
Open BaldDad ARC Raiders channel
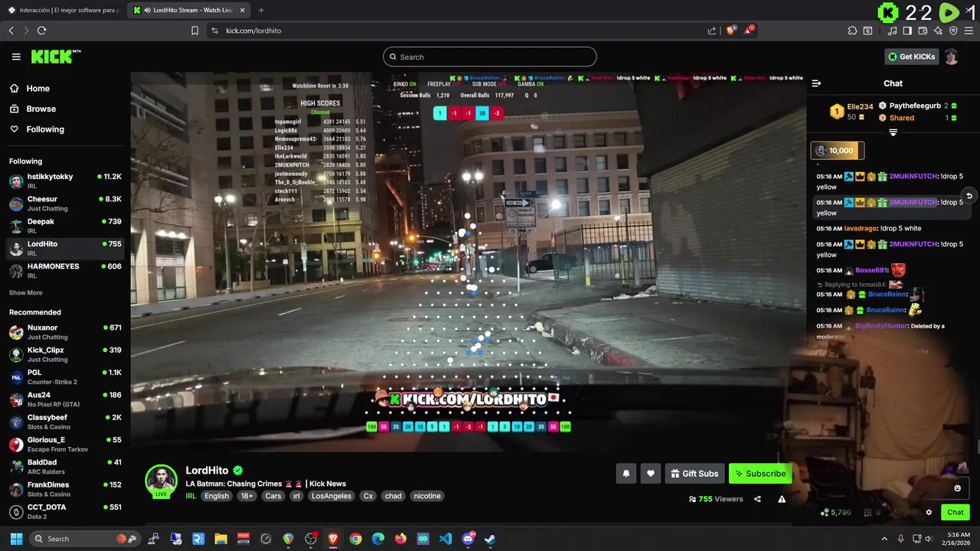point(65,467)
